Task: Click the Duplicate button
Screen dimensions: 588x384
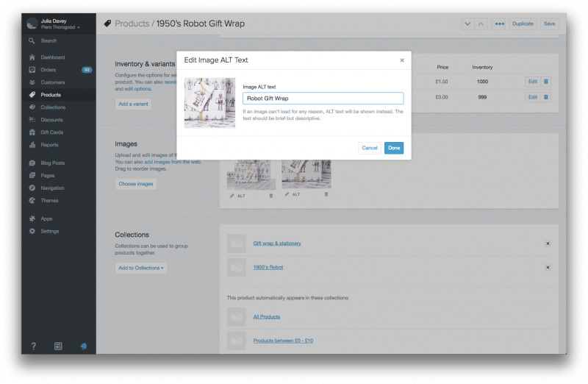Action: click(x=523, y=24)
